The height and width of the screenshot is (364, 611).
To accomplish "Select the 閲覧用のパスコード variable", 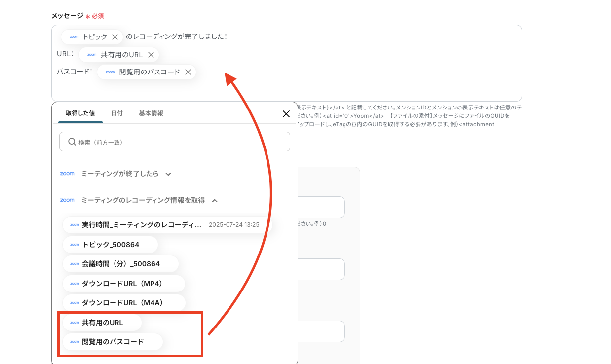I will [112, 342].
